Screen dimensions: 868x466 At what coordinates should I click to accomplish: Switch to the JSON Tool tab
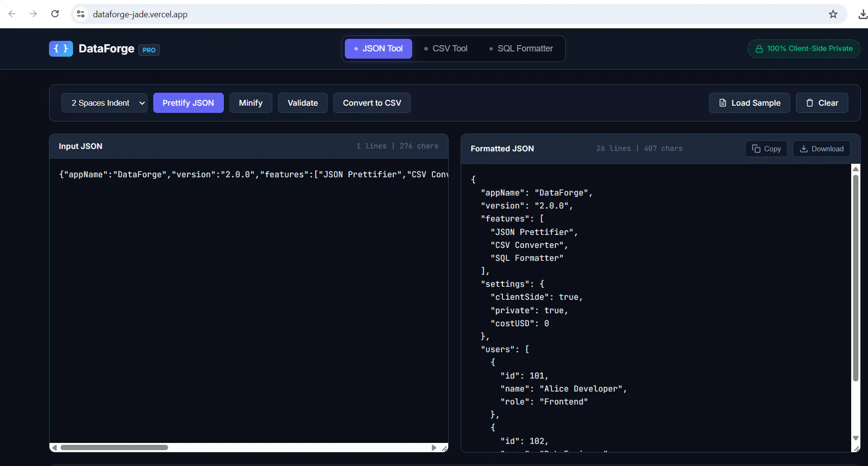point(379,49)
